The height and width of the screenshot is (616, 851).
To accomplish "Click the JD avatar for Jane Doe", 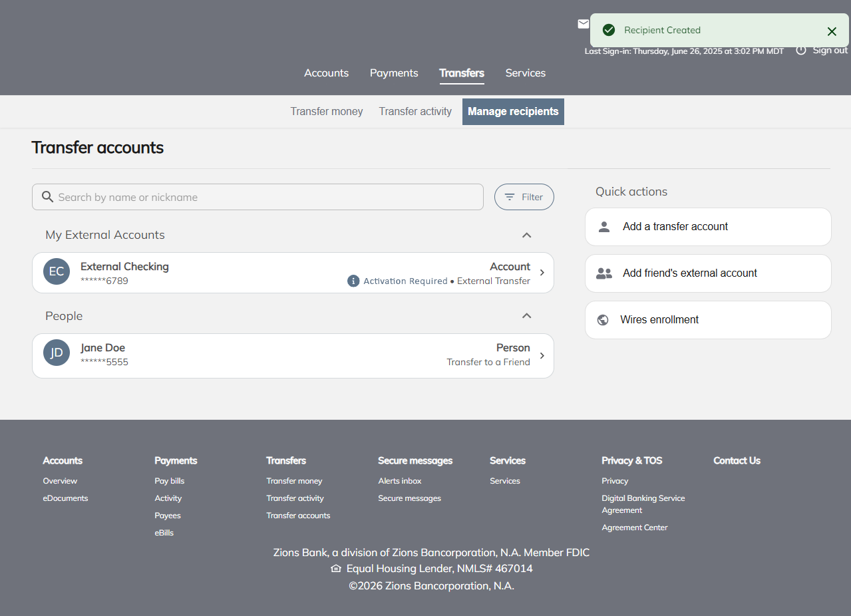I will click(57, 353).
